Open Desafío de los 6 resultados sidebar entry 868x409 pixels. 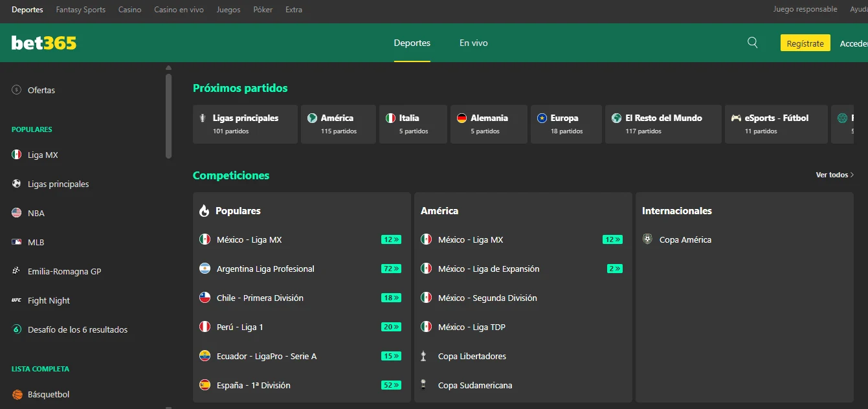pyautogui.click(x=78, y=329)
